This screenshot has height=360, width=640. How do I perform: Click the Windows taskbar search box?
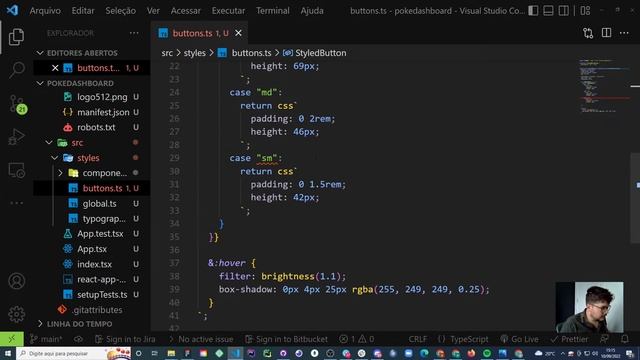[73, 353]
